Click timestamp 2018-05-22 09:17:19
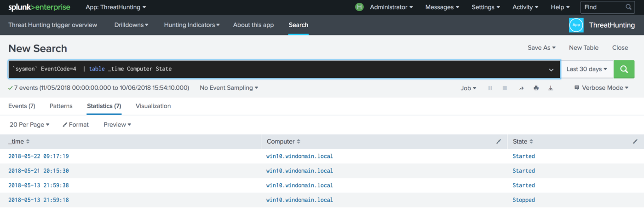Viewport: 644px width, 209px height. pyautogui.click(x=39, y=156)
